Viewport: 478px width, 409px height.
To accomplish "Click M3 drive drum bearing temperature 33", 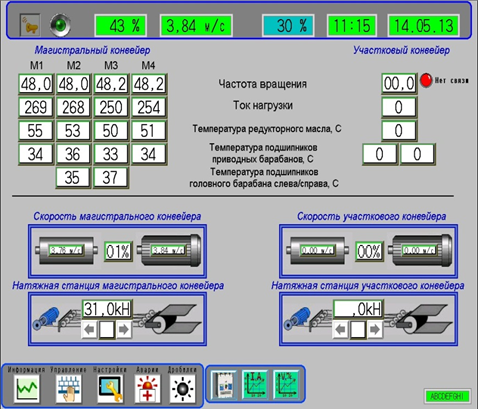I will click(x=111, y=154).
